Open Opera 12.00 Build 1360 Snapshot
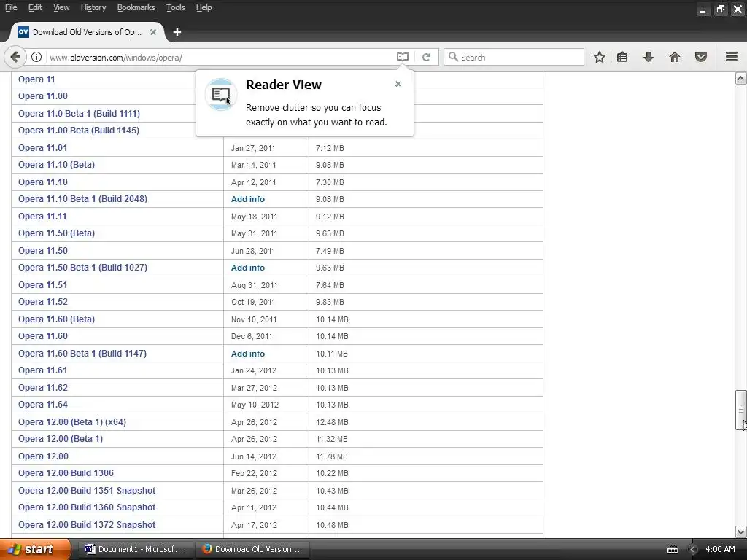Viewport: 747px width, 560px height. click(x=87, y=507)
